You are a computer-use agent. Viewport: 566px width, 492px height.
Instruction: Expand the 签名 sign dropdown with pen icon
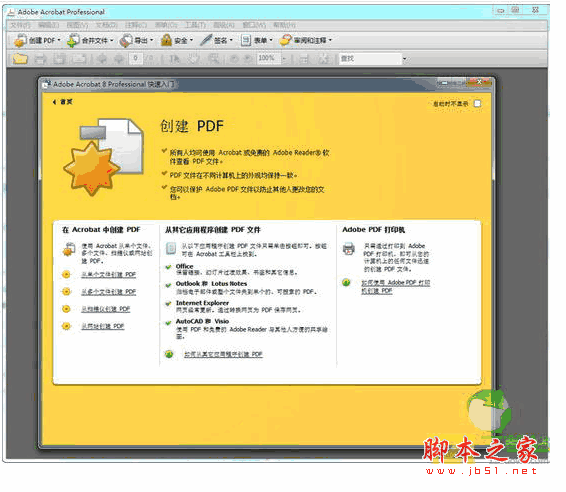[x=217, y=40]
